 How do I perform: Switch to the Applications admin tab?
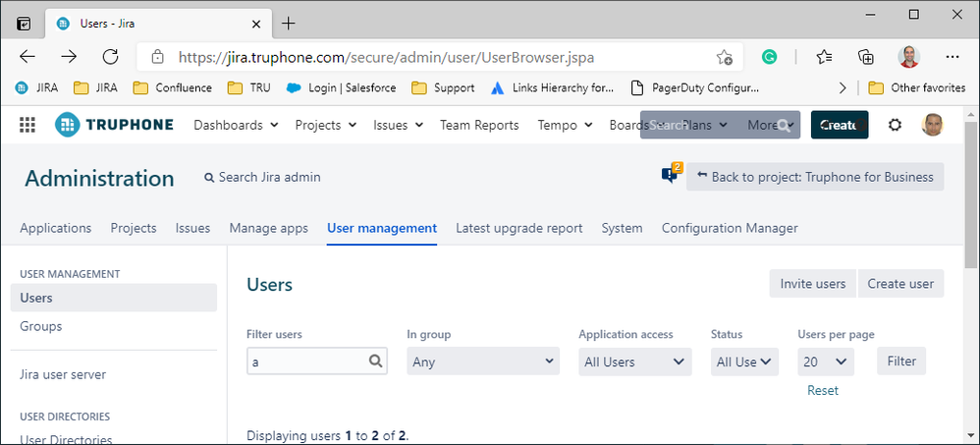pyautogui.click(x=56, y=228)
